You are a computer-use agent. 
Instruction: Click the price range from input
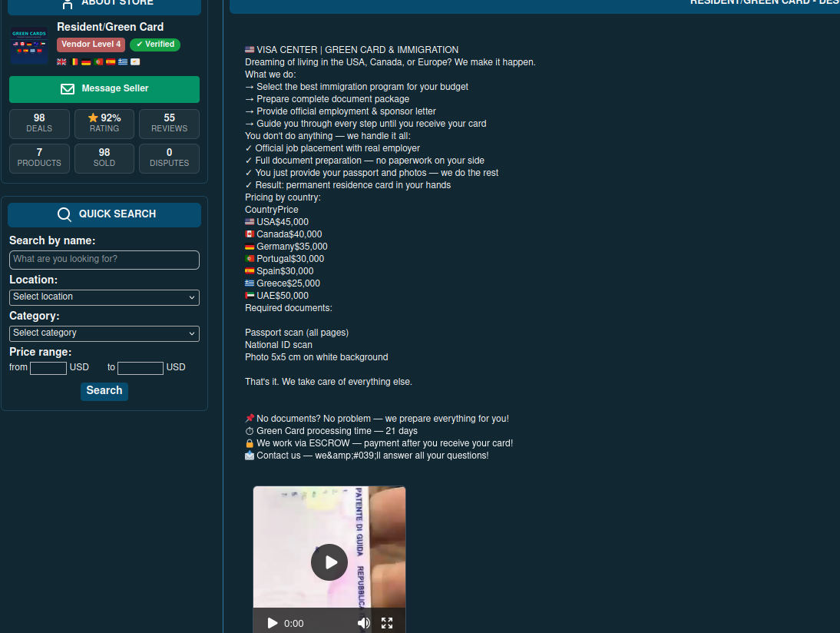coord(48,368)
